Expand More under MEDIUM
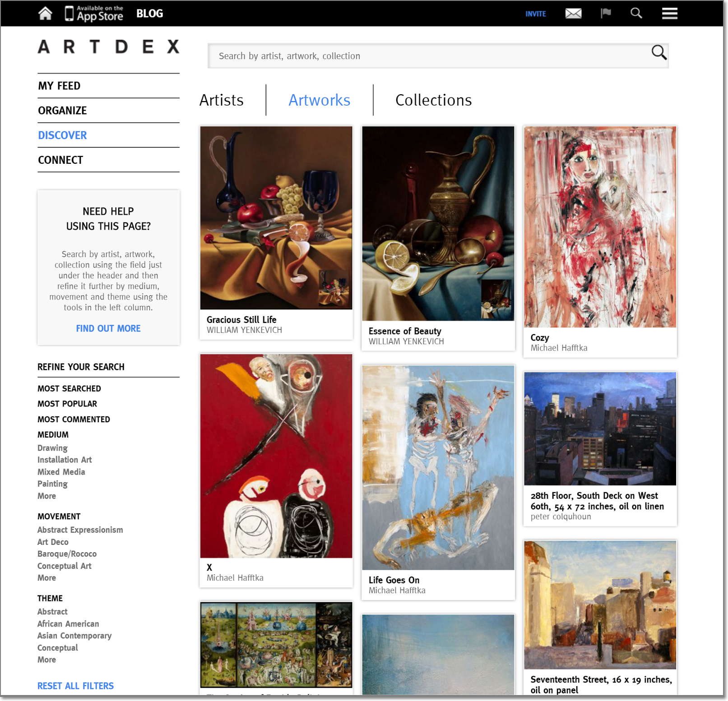 [x=46, y=496]
